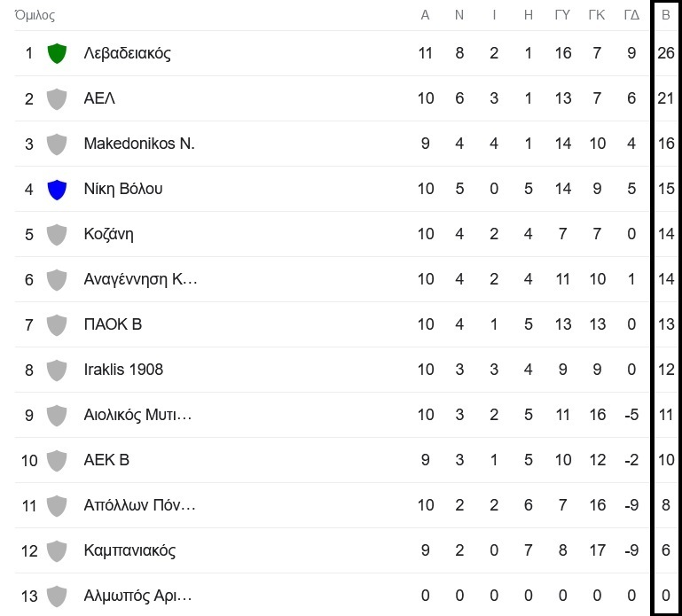Screen dimensions: 682x616
Task: Click the shield icon beside ΠΑΟΚ Β
Action: (57, 325)
